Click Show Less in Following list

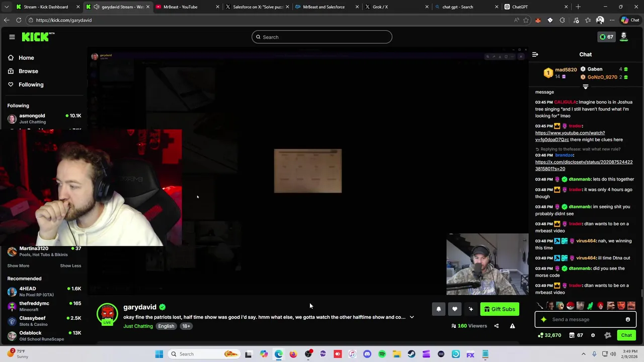click(x=70, y=265)
